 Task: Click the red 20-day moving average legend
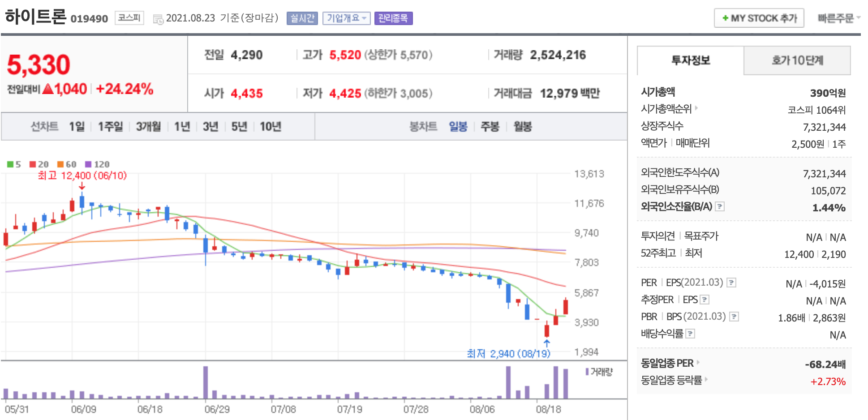tap(39, 164)
